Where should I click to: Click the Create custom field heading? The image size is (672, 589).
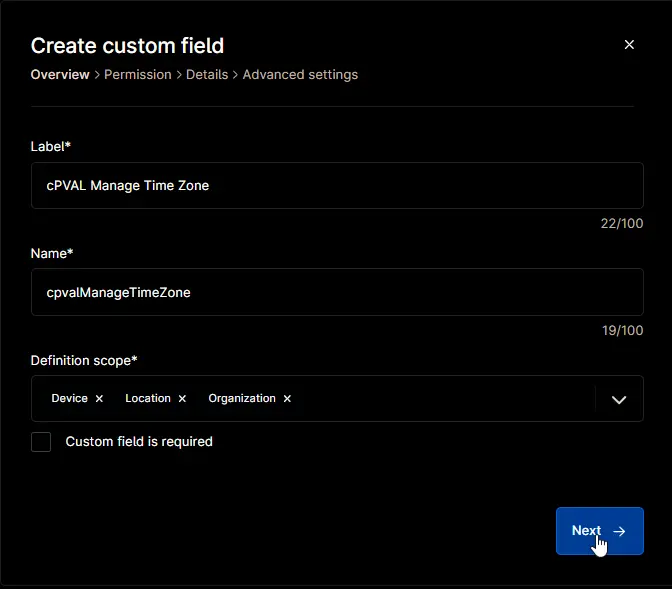point(127,46)
